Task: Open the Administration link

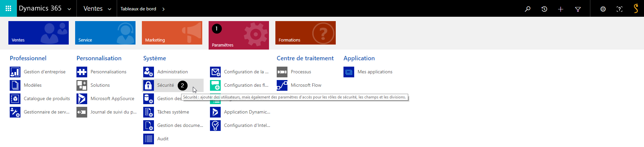Action: 172,72
